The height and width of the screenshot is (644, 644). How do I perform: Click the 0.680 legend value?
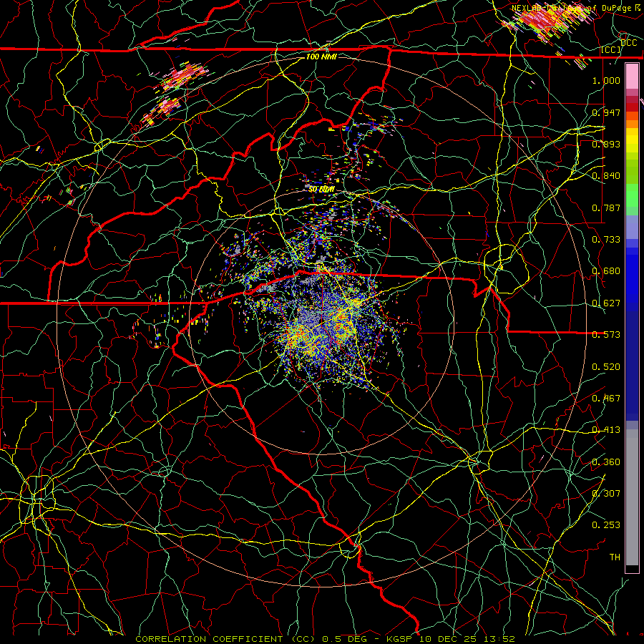[606, 271]
